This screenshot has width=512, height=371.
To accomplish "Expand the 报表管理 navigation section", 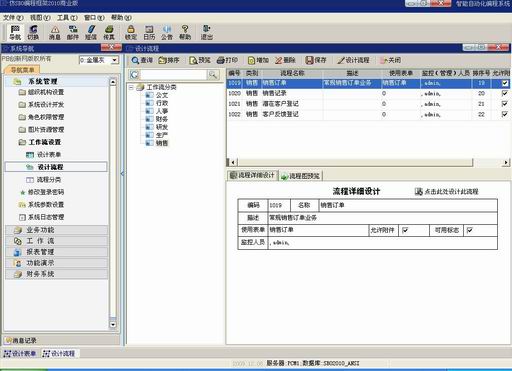I will pyautogui.click(x=56, y=252).
